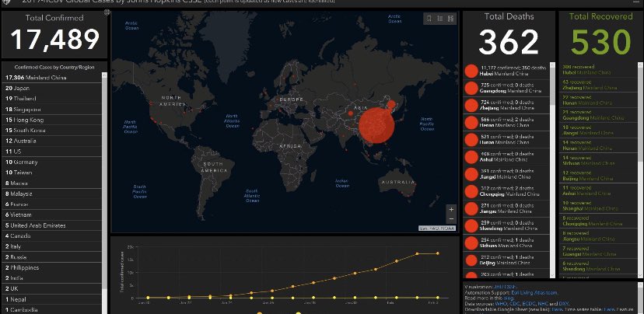The width and height of the screenshot is (644, 314).
Task: Select Sichuan row in Total Deaths list
Action: (x=506, y=243)
